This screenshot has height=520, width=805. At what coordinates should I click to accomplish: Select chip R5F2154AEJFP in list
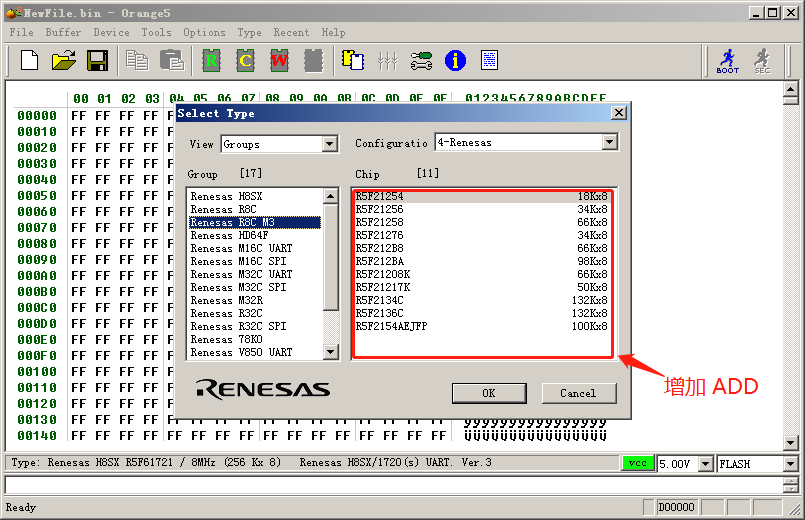point(391,326)
